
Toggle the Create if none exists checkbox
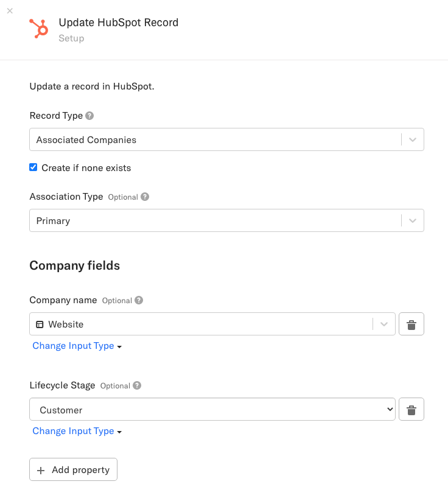33,167
